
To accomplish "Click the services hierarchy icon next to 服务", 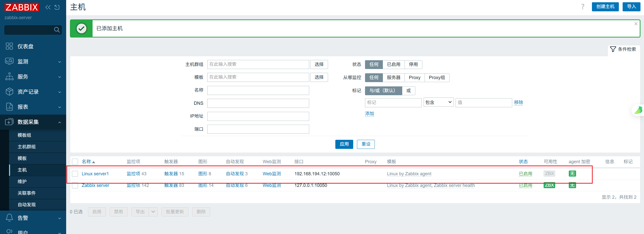I will click(x=9, y=76).
